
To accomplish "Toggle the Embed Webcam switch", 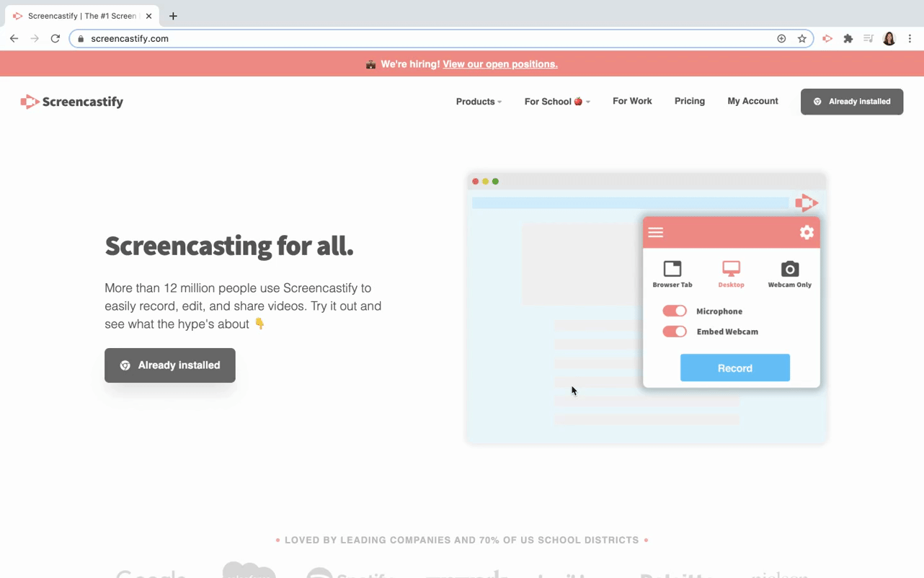I will pyautogui.click(x=675, y=332).
